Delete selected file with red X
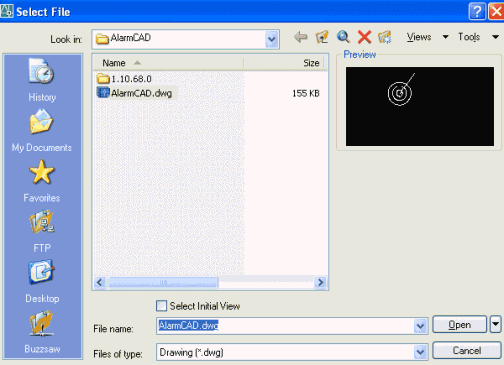This screenshot has height=365, width=504. pyautogui.click(x=364, y=37)
